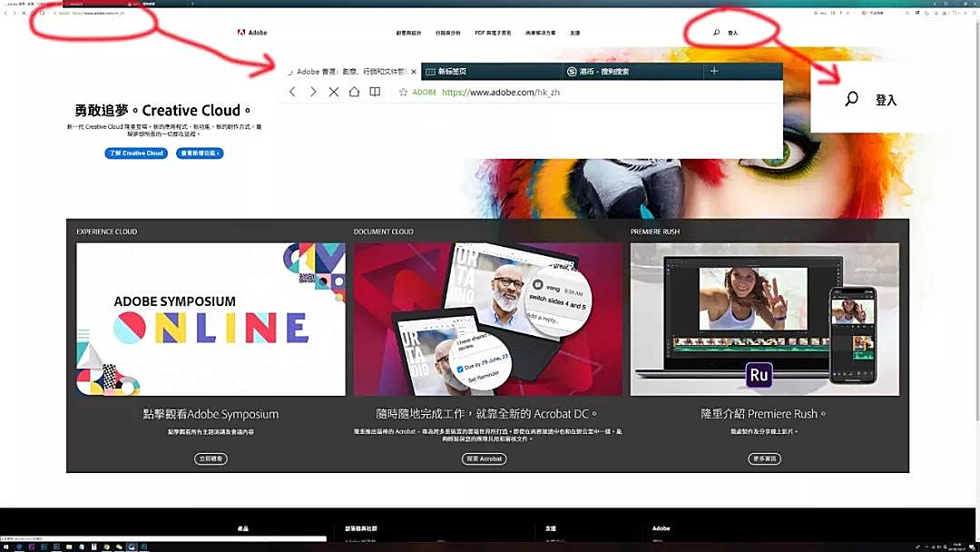Click the 部落格與社群 footer heading

pos(361,529)
